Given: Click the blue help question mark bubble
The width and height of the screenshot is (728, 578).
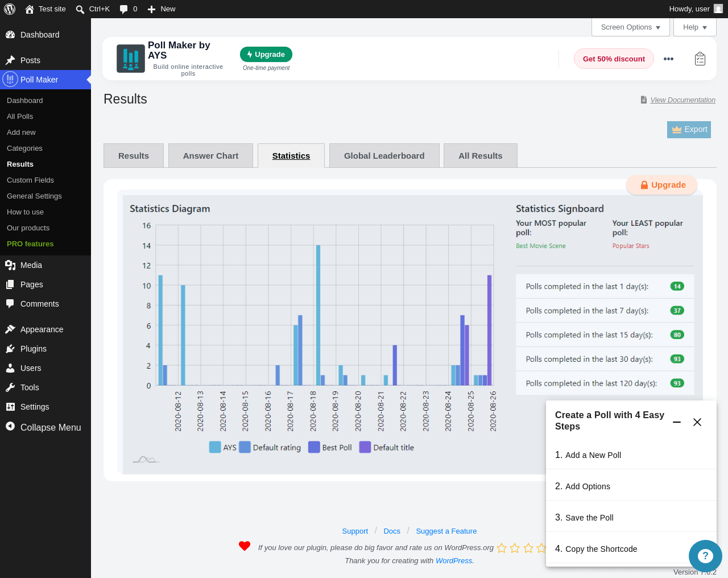Looking at the screenshot, I should click(705, 556).
